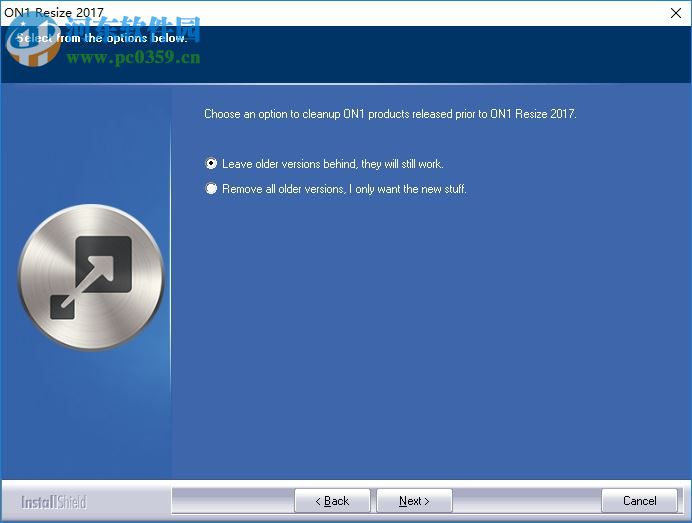Proceed with the Next button
The width and height of the screenshot is (692, 523).
(414, 501)
